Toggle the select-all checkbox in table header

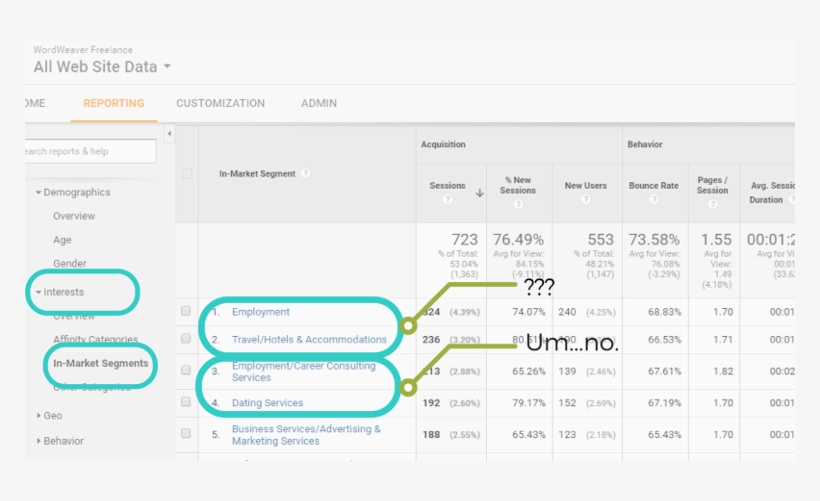point(187,174)
